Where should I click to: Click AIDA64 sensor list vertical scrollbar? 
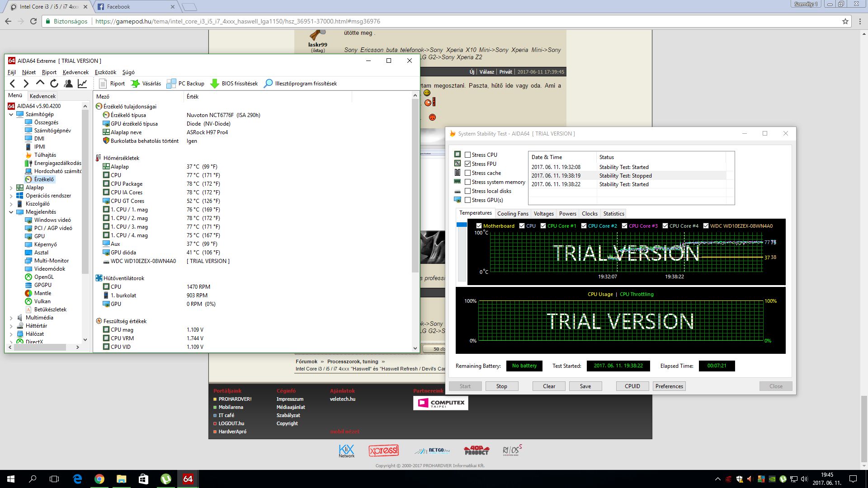tap(415, 185)
